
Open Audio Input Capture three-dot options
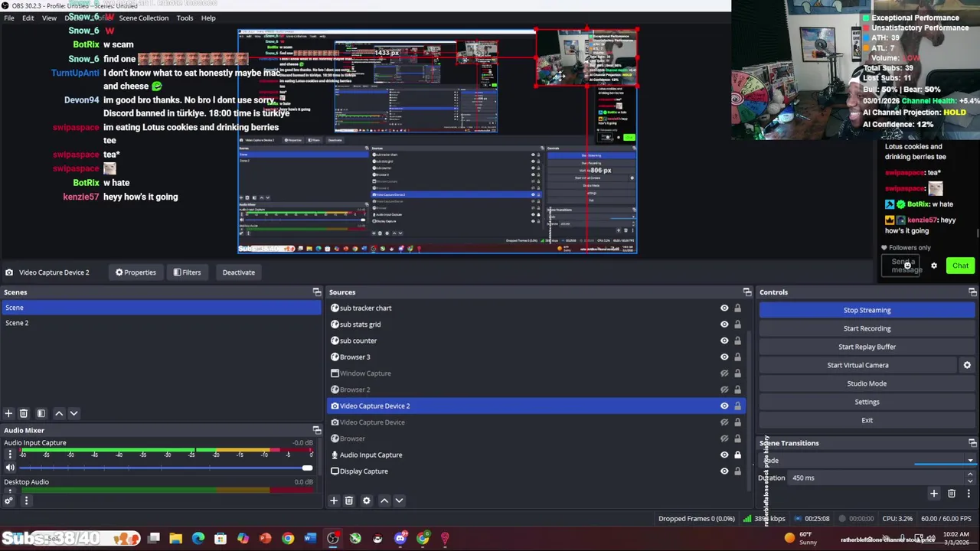click(10, 455)
